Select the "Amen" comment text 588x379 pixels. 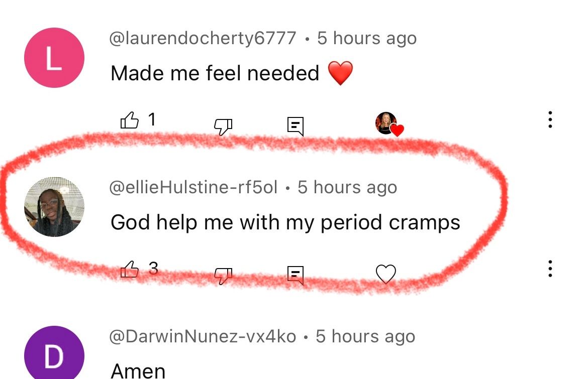(x=138, y=371)
